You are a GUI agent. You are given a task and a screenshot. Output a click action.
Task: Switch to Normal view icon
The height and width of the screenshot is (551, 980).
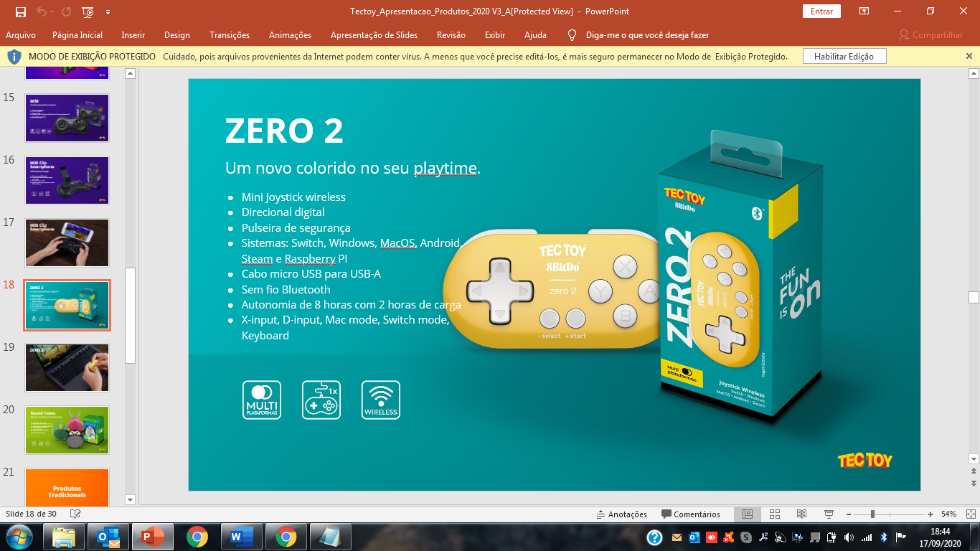click(x=748, y=514)
